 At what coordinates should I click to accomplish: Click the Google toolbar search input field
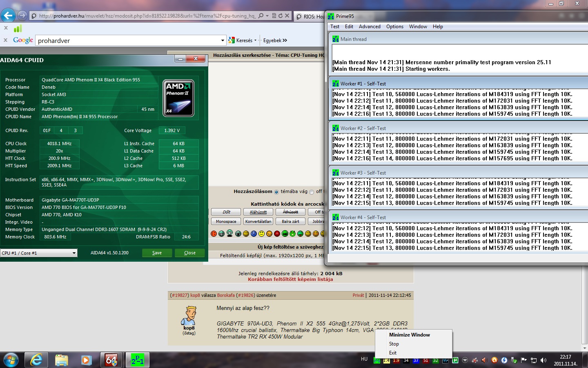click(x=128, y=40)
